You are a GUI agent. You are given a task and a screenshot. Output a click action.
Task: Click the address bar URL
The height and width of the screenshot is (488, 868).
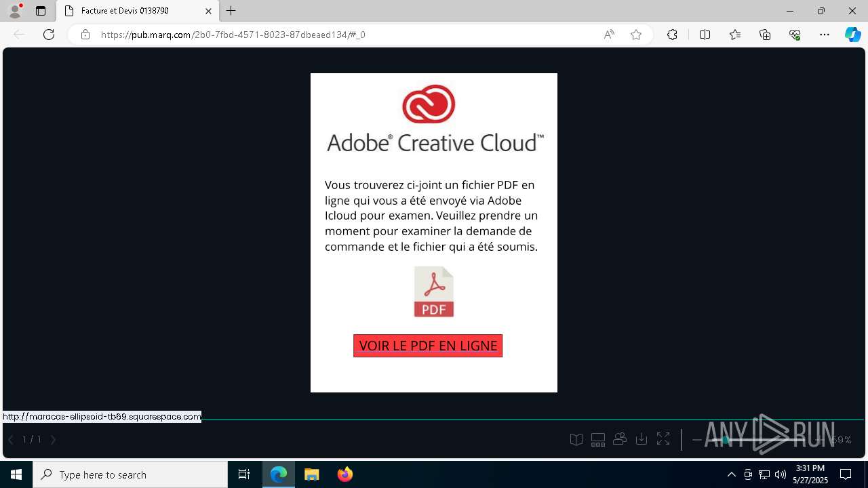(x=233, y=35)
